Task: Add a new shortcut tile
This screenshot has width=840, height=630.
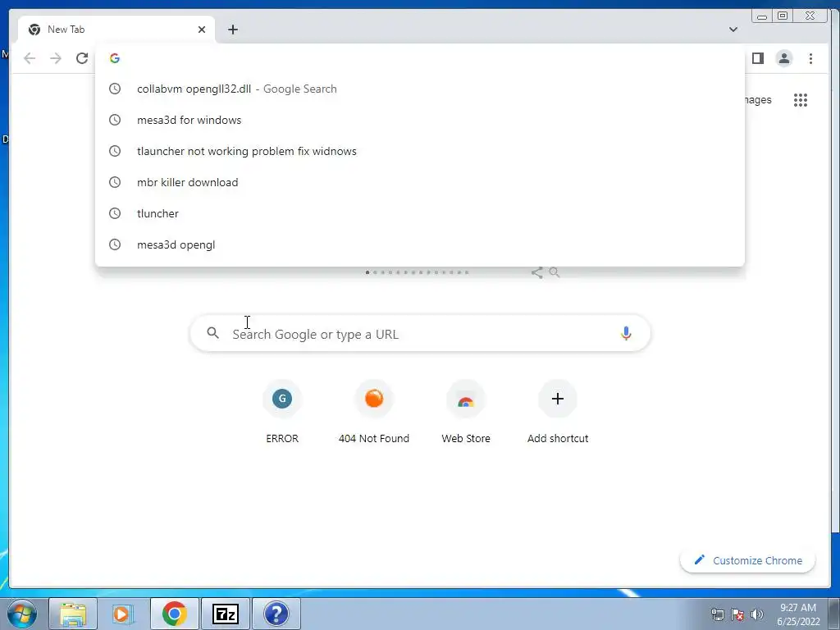Action: (558, 412)
